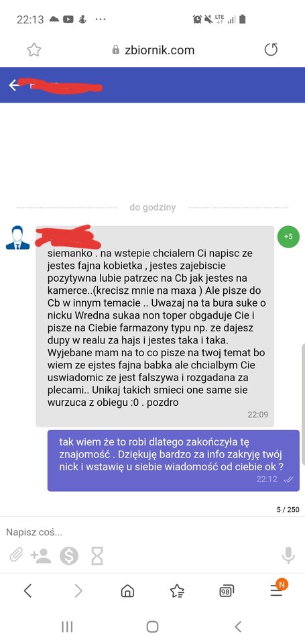Record voice message with microphone icon
Viewport: 305px width, 644px height.
click(x=288, y=555)
